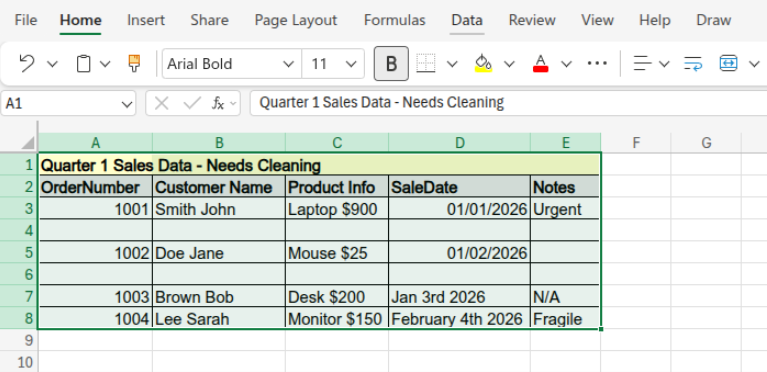Select the cell 'Doe Jane'
Screen dimensions: 767x372
tap(219, 253)
